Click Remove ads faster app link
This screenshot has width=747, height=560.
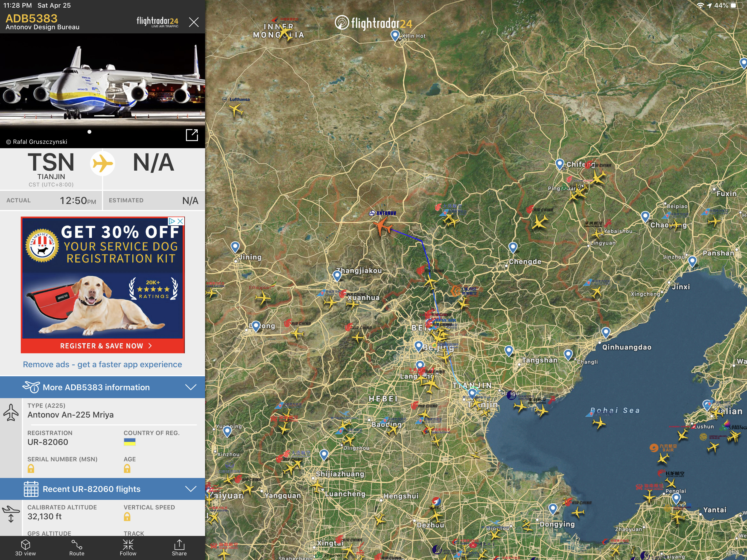(x=102, y=364)
